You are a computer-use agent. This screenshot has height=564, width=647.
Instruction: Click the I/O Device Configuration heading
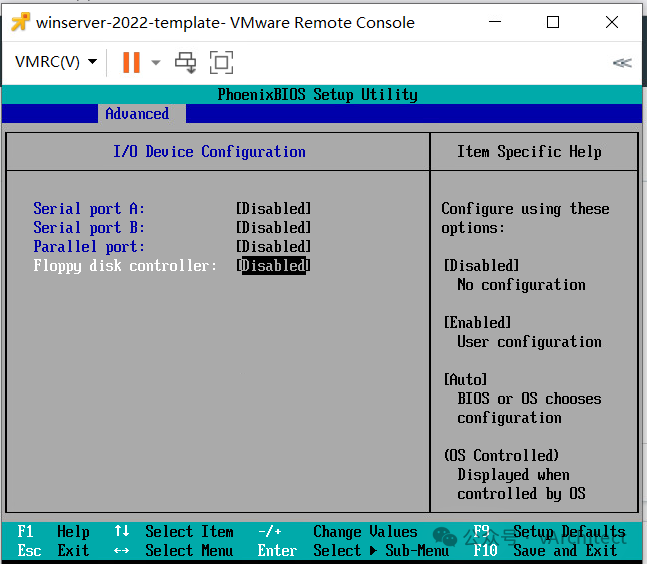tap(209, 151)
